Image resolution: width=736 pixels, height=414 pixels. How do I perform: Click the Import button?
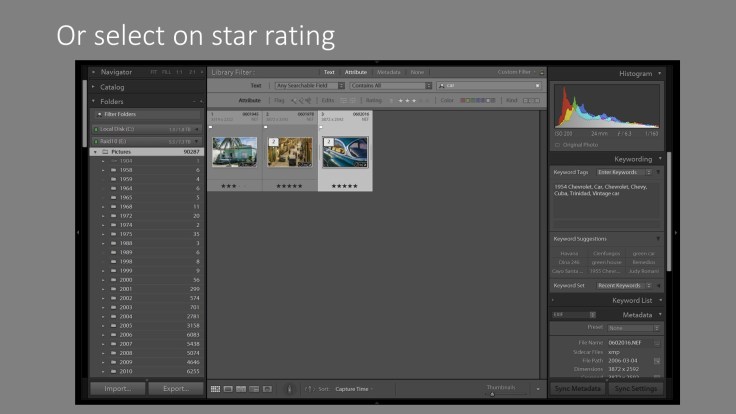click(117, 388)
